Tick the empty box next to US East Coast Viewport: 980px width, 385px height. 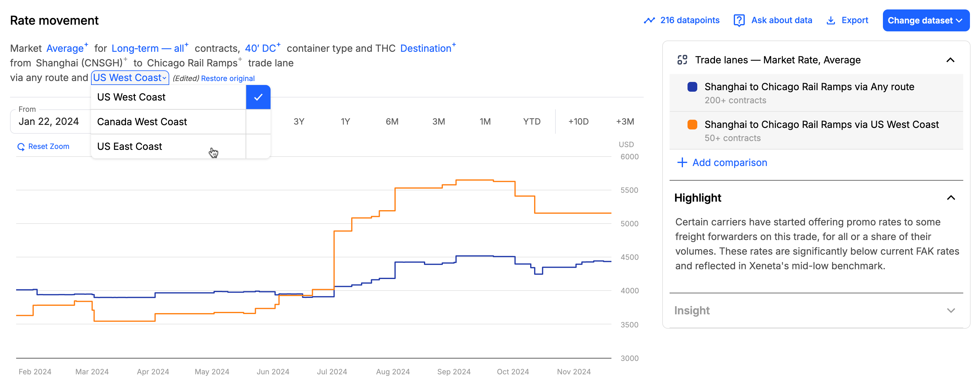[258, 147]
